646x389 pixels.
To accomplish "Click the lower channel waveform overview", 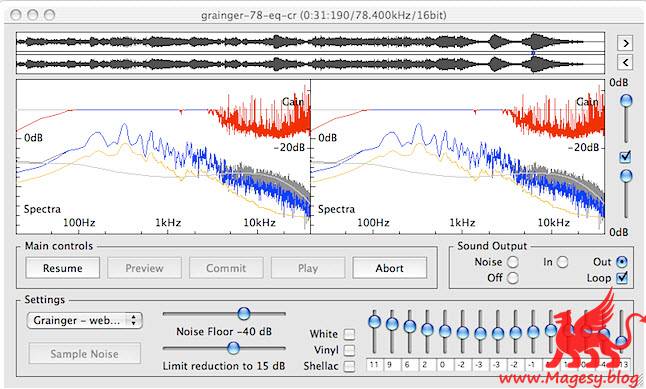I will tap(310, 64).
